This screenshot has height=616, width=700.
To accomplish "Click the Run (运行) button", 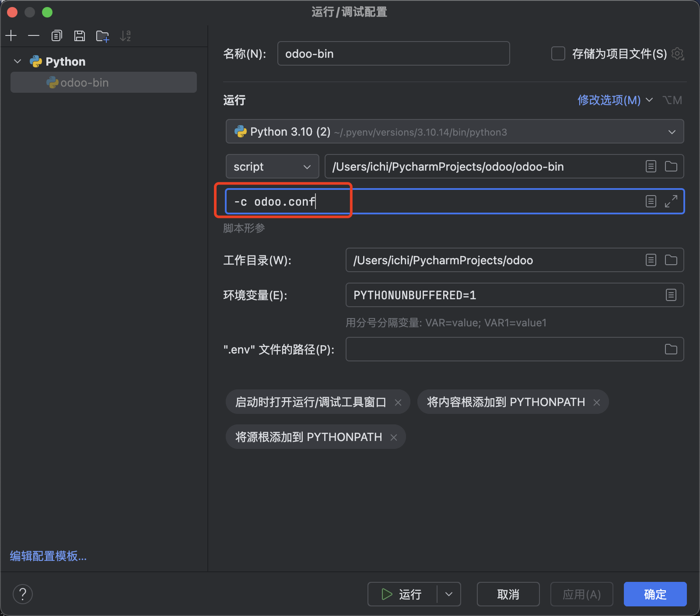I will point(402,594).
